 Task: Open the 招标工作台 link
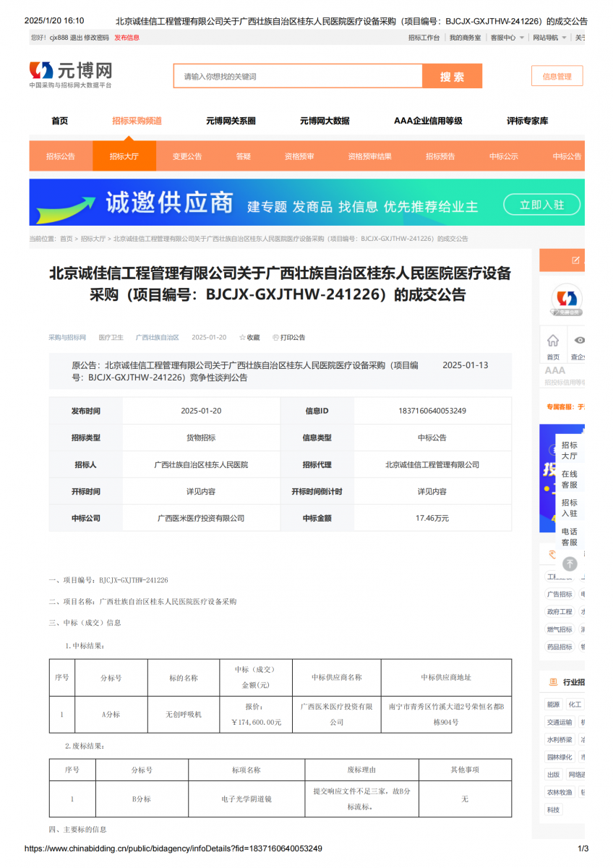tap(424, 38)
